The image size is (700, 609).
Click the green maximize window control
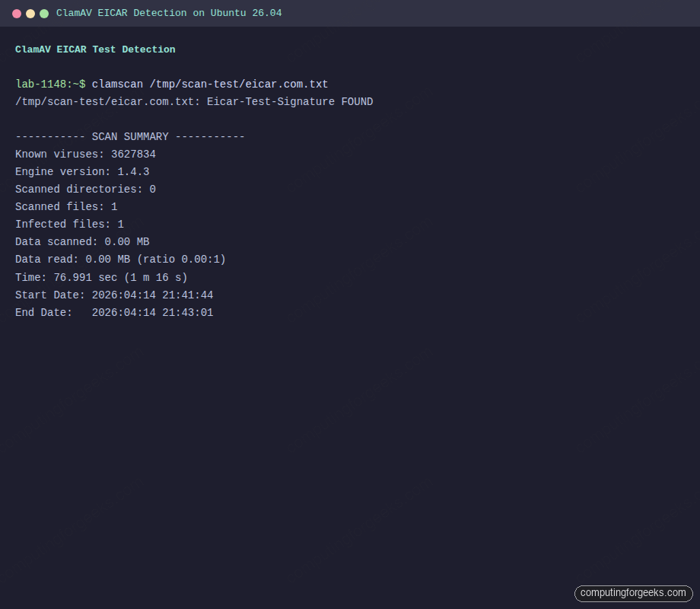tap(44, 13)
